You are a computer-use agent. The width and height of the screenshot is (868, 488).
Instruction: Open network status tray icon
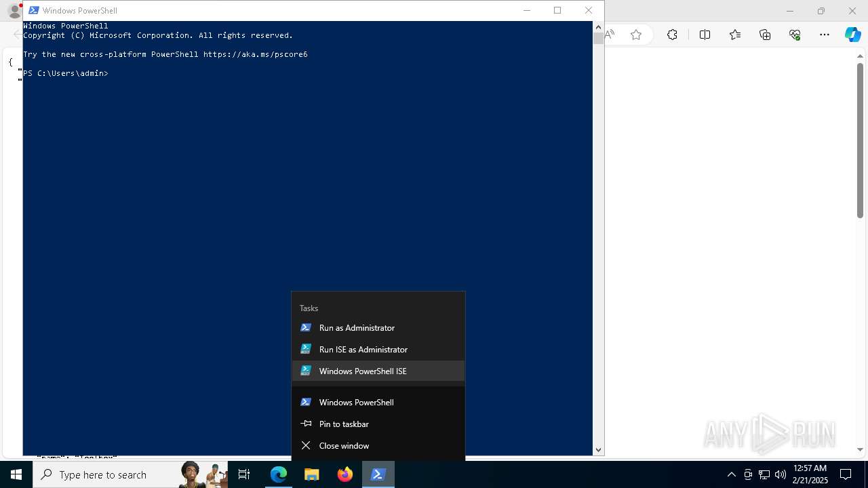pos(764,474)
